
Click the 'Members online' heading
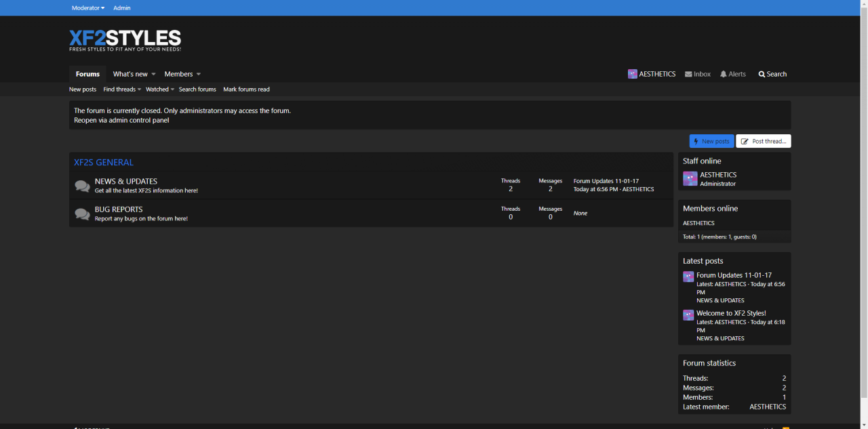click(x=710, y=209)
